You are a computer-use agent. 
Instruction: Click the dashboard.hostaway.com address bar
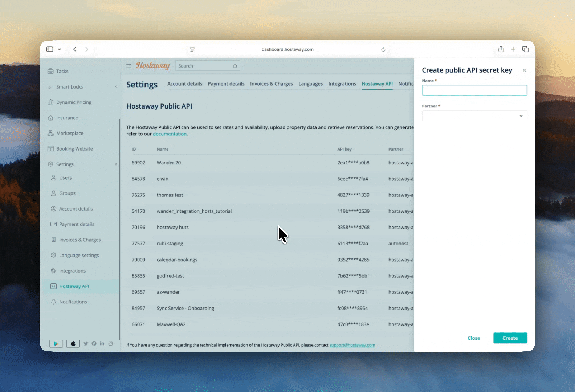pyautogui.click(x=287, y=49)
